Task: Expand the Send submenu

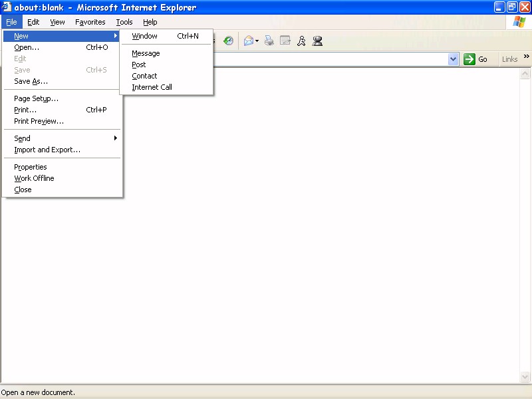Action: [x=61, y=138]
